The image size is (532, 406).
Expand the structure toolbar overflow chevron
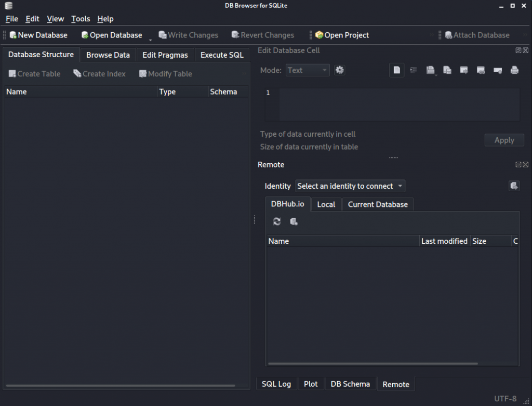(244, 74)
